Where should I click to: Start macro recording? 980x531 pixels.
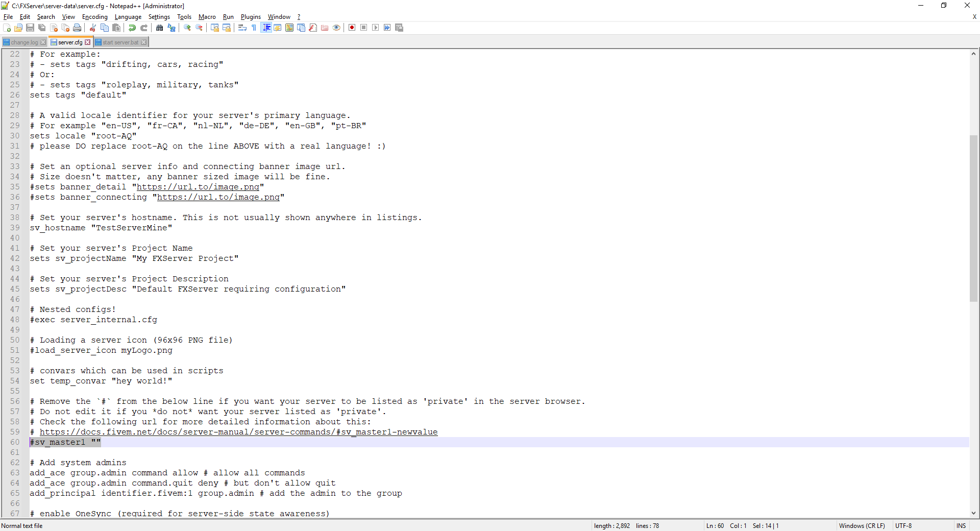352,28
